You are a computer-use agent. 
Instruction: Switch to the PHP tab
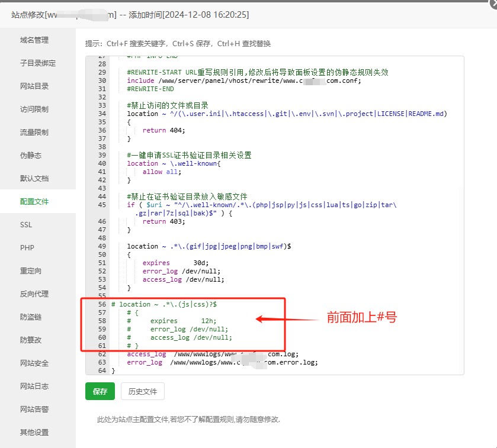click(27, 248)
